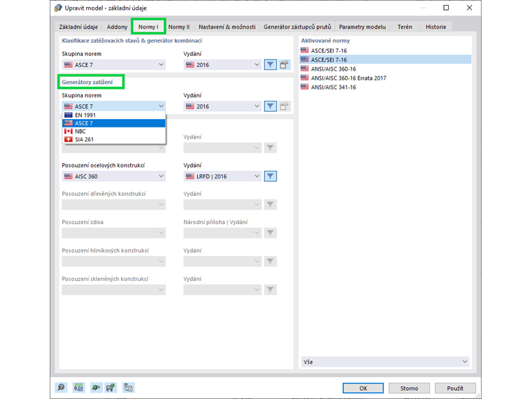Open the Vydání 2016 dropdown for load generators
532x399 pixels.
pyautogui.click(x=222, y=106)
